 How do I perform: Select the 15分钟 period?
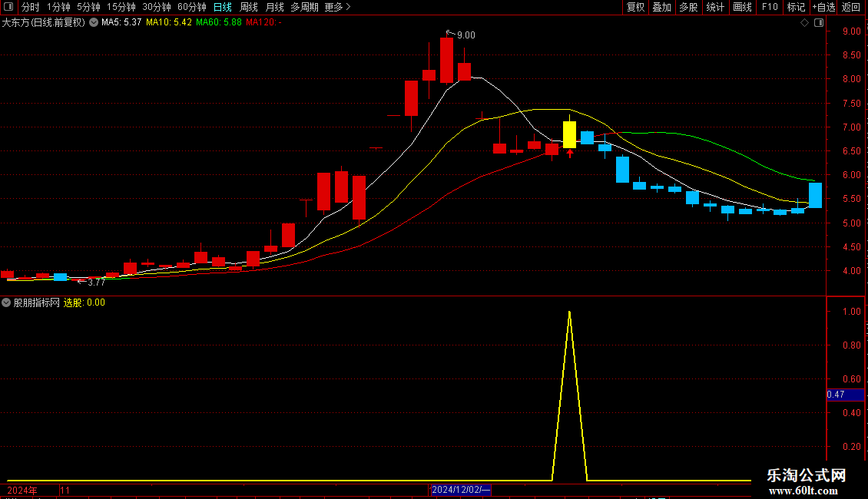[121, 7]
